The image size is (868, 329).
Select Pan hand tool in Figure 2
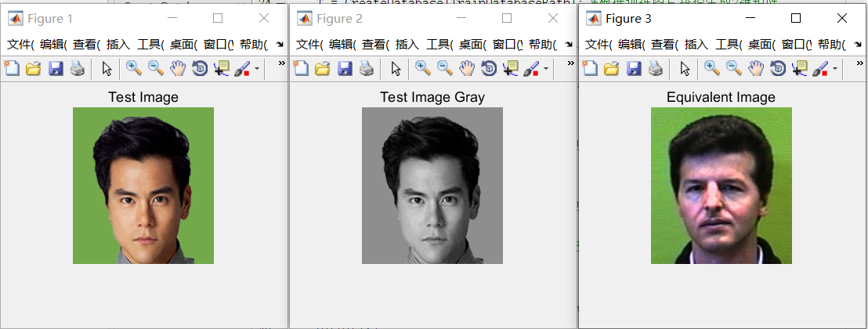(x=467, y=69)
